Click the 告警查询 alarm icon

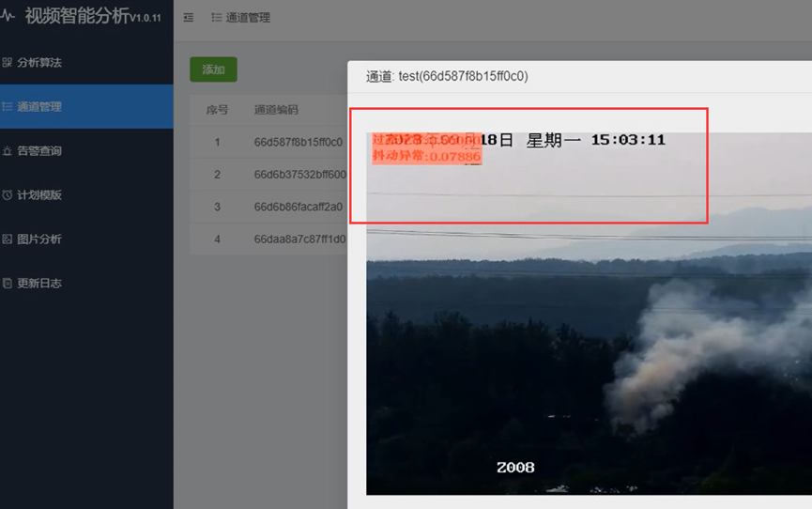click(x=8, y=151)
